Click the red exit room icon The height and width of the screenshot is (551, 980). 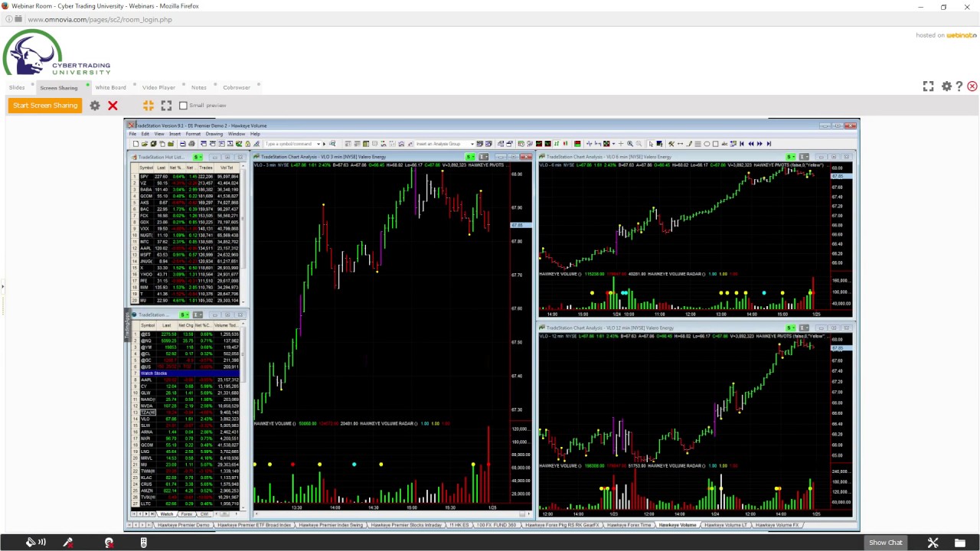972,86
